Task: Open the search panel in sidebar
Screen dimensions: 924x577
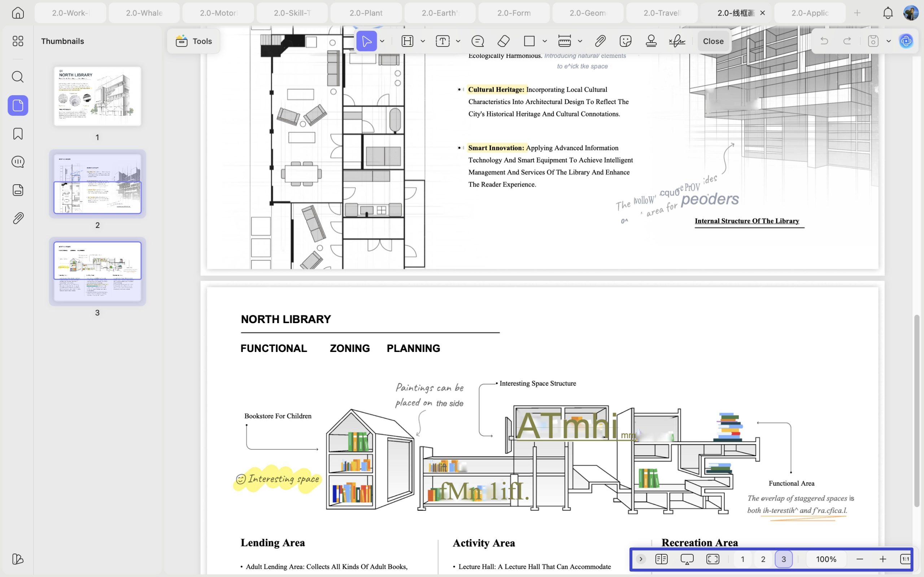Action: click(18, 77)
